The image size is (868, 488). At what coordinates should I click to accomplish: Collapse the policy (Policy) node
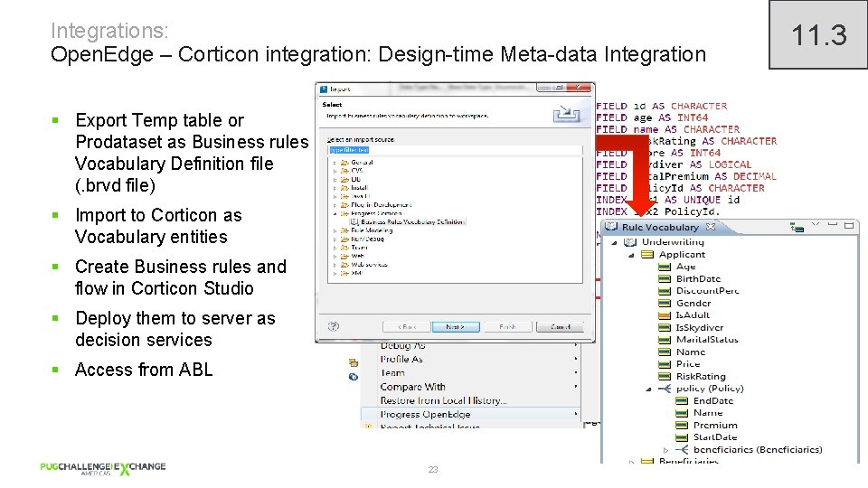point(648,389)
